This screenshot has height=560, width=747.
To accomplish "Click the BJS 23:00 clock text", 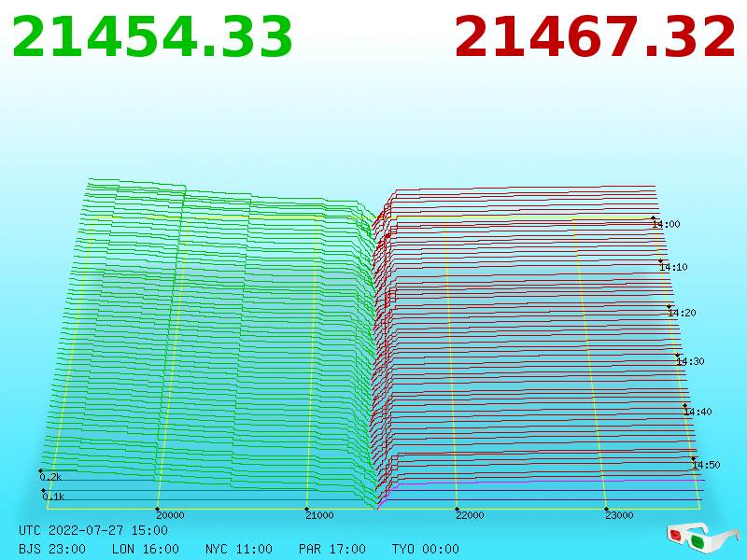I will coord(52,549).
